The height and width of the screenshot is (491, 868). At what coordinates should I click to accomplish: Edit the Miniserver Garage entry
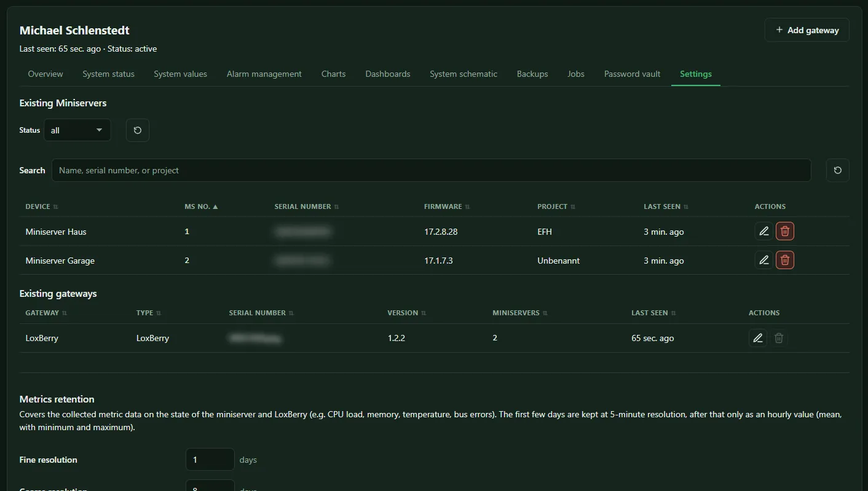pos(764,260)
